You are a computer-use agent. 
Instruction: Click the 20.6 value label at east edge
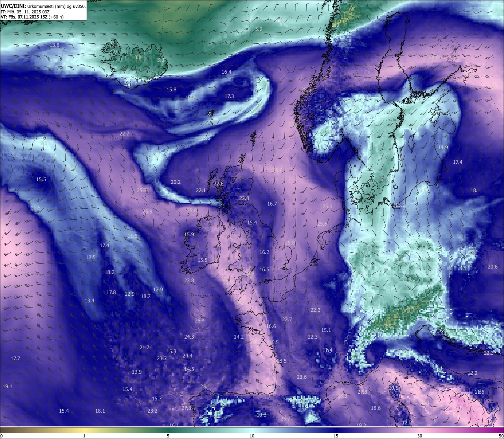click(x=493, y=267)
